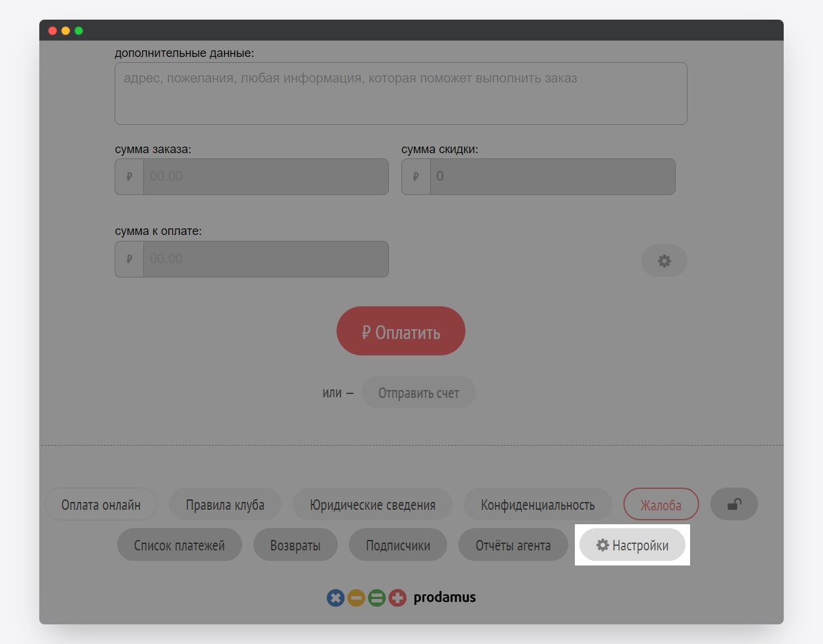Open Список платежей
The width and height of the screenshot is (823, 644).
click(179, 545)
